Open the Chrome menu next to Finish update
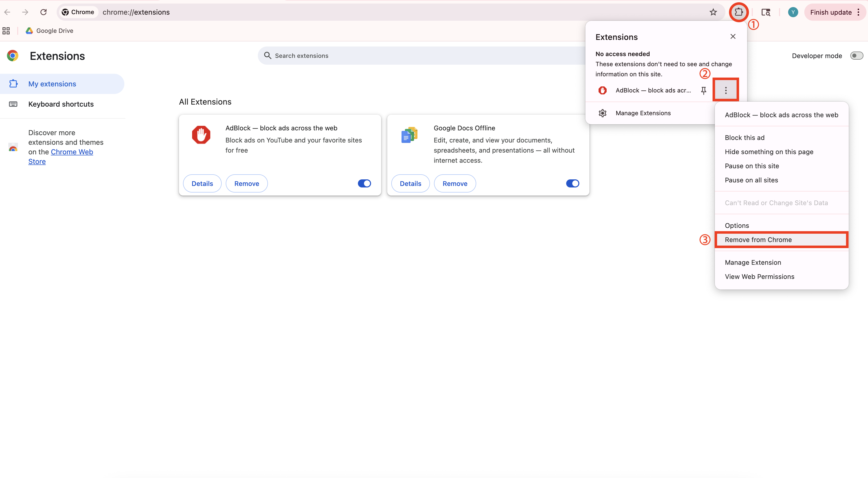The width and height of the screenshot is (868, 478). tap(859, 12)
